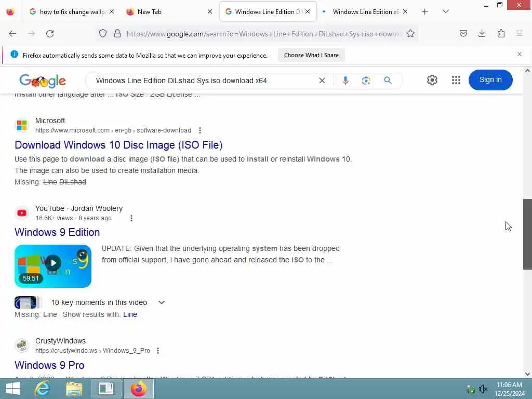Image resolution: width=532 pixels, height=399 pixels.
Task: Open the Save to Pocket icon
Action: pos(463,33)
